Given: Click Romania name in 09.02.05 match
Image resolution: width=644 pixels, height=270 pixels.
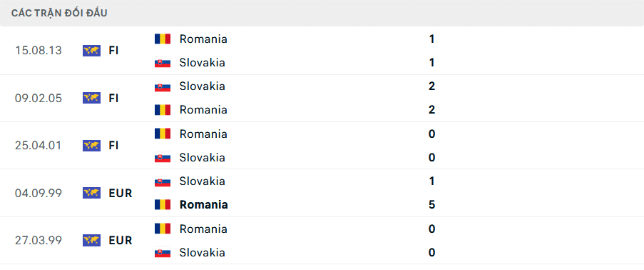Looking at the screenshot, I should pyautogui.click(x=203, y=110).
